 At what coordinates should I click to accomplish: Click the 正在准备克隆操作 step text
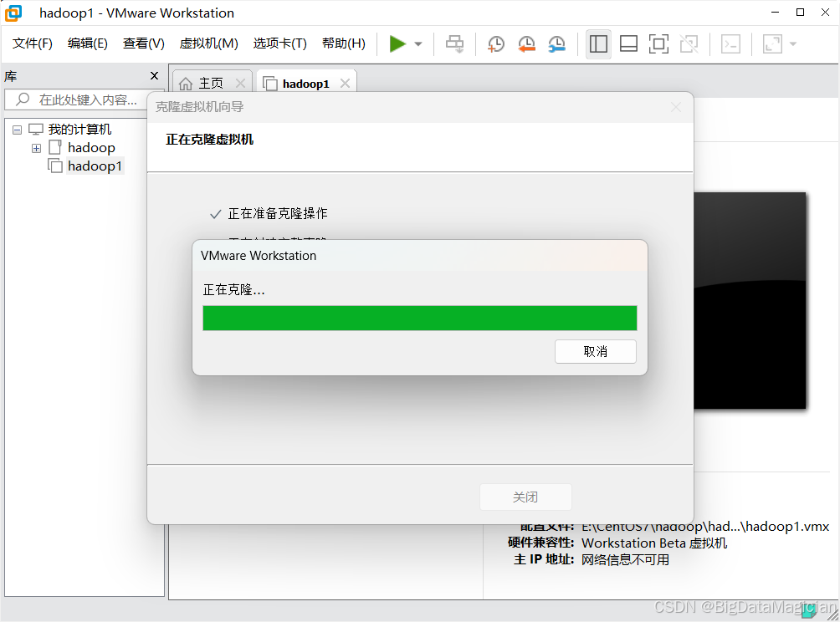278,213
